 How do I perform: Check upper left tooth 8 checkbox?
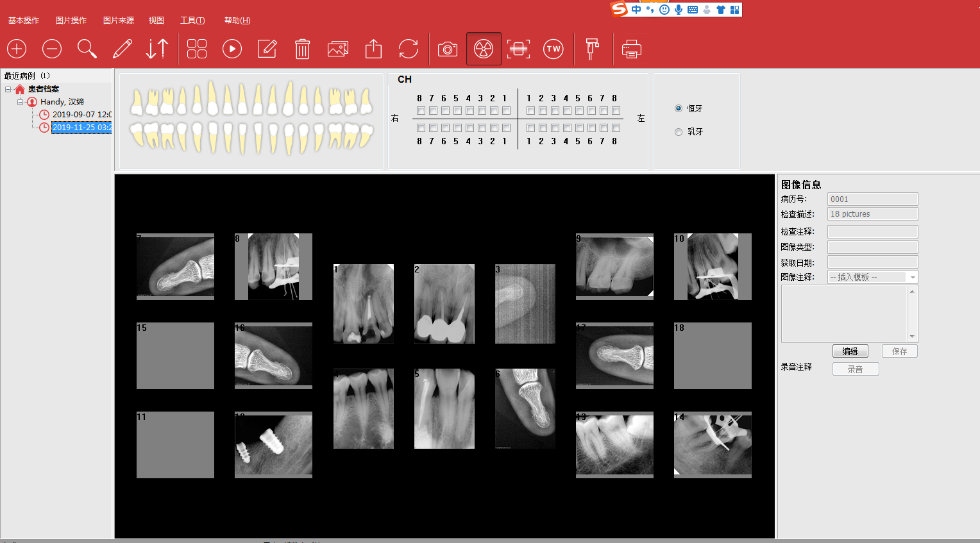pos(616,111)
